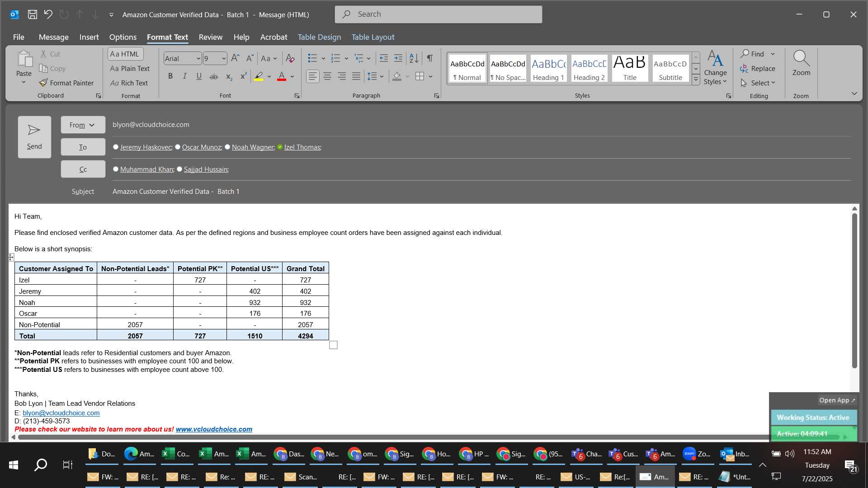This screenshot has height=488, width=868.
Task: Switch to the Message tab
Action: (x=53, y=37)
